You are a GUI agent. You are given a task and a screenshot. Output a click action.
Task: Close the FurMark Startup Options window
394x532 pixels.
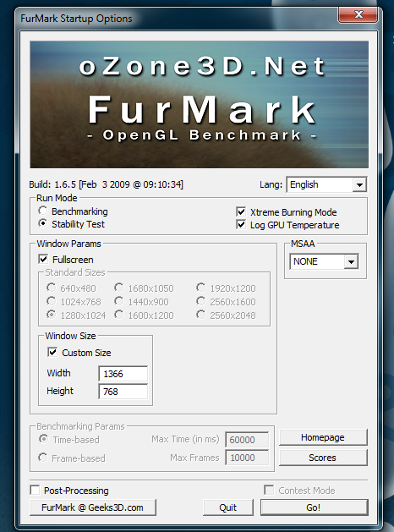[x=358, y=14]
